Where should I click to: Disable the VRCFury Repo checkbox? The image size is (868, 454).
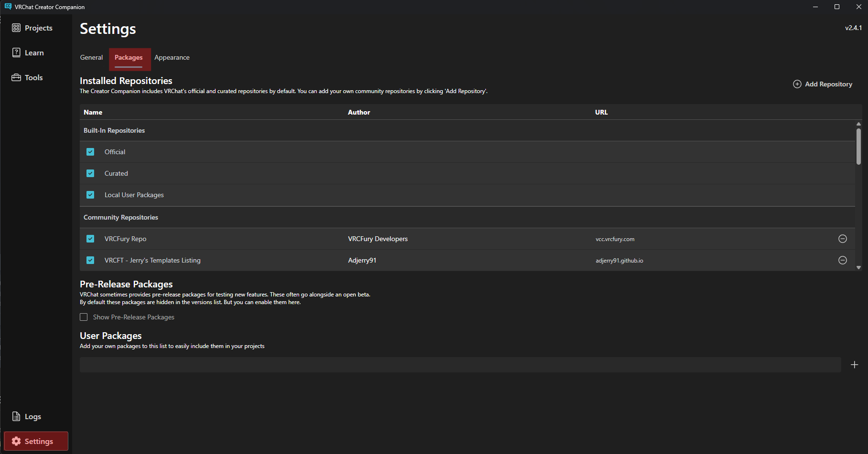click(x=90, y=239)
